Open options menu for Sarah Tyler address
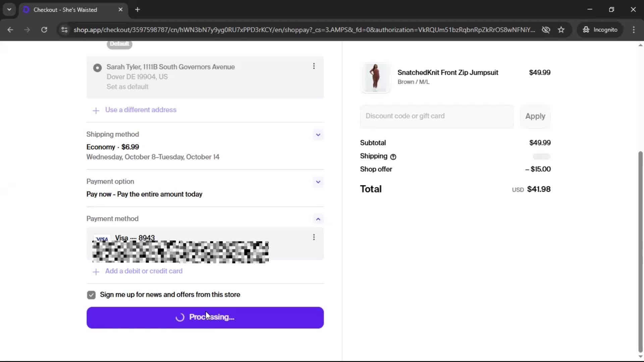Screen dimensions: 644x362 tap(314, 66)
